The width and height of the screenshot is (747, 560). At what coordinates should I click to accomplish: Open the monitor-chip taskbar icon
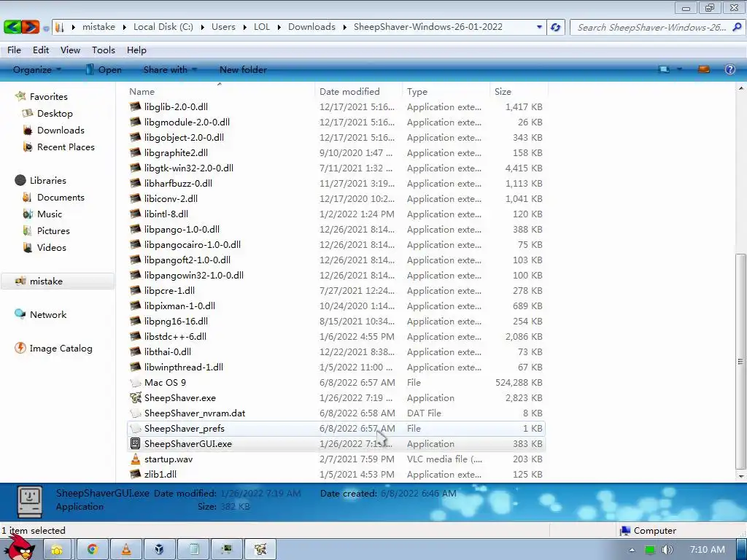click(227, 550)
